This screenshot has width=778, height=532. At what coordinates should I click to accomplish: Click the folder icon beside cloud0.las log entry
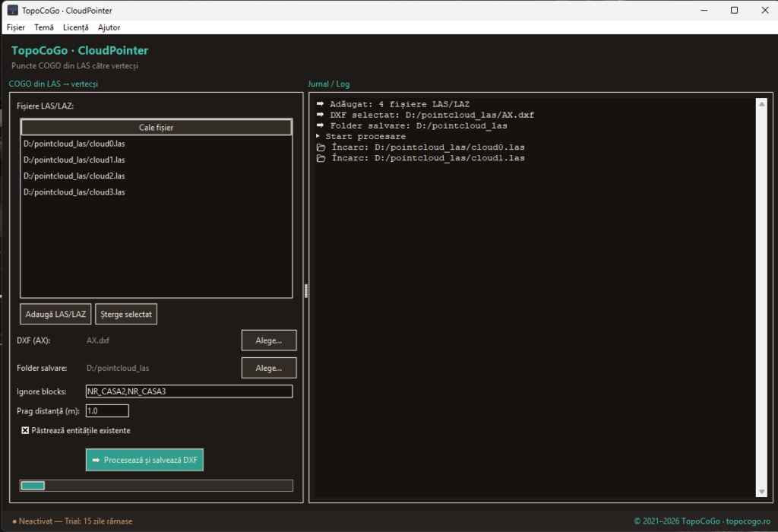coord(321,147)
